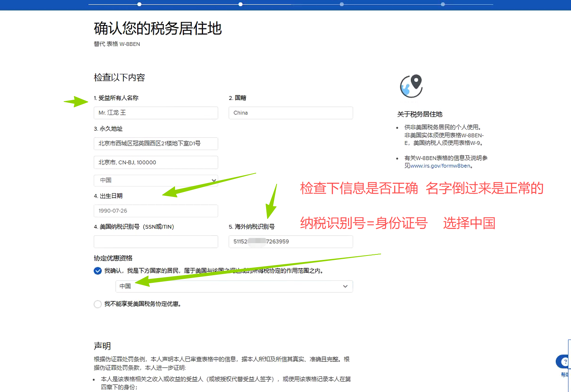Focus the empty SSN or ITIN field

tap(156, 242)
